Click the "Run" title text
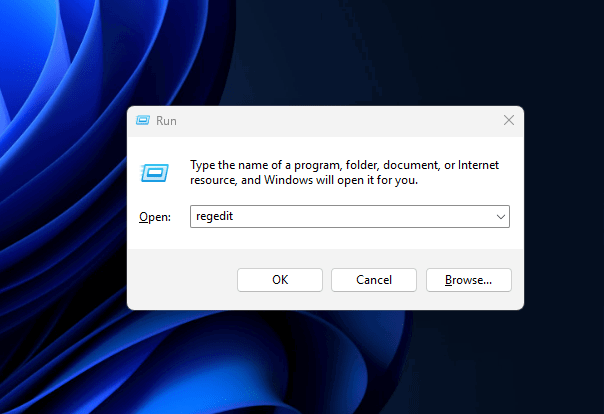This screenshot has width=604, height=414. point(166,120)
